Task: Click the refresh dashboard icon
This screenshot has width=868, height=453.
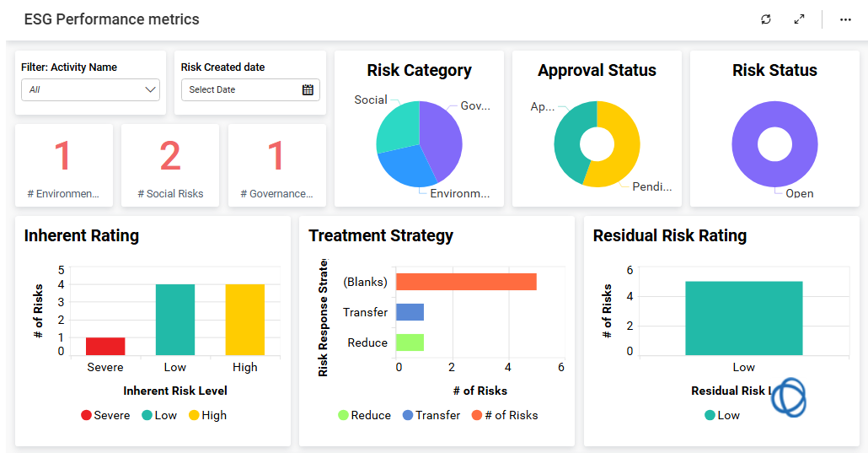Action: 765,19
